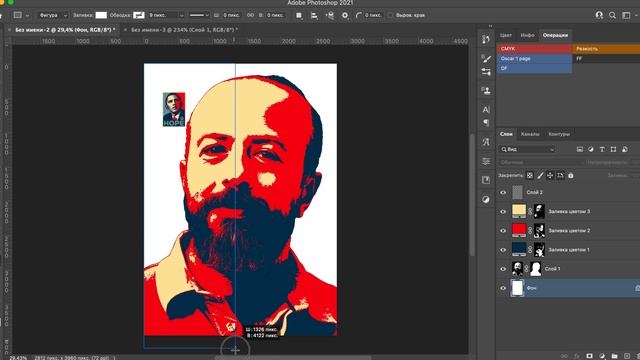Run the Oscar 1 page action button
This screenshot has height=360, width=640.
[x=534, y=58]
